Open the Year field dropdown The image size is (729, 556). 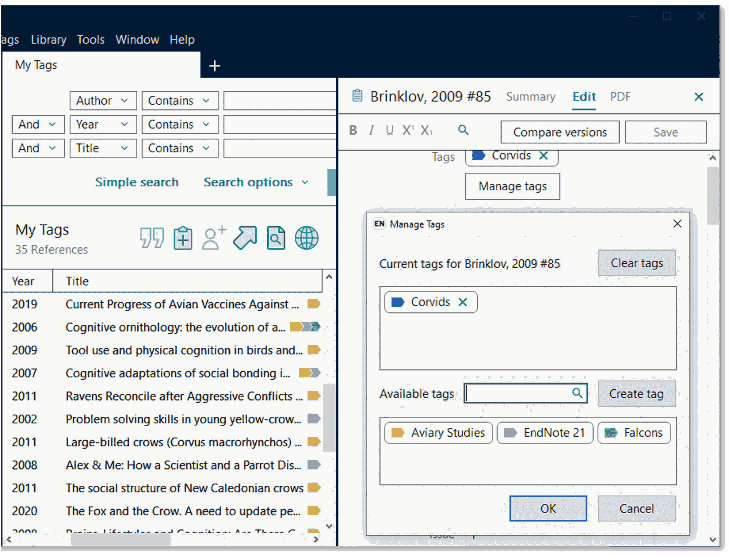point(103,125)
